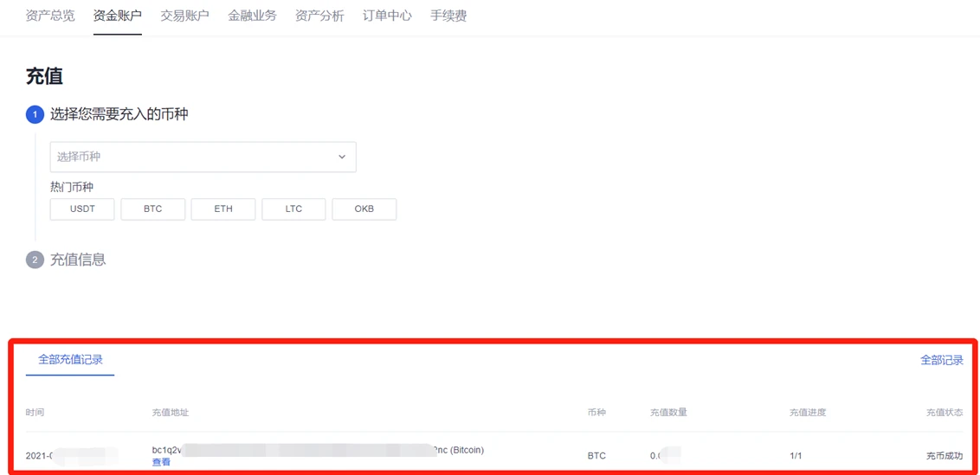Click 查看 link under deposit address

click(x=161, y=462)
